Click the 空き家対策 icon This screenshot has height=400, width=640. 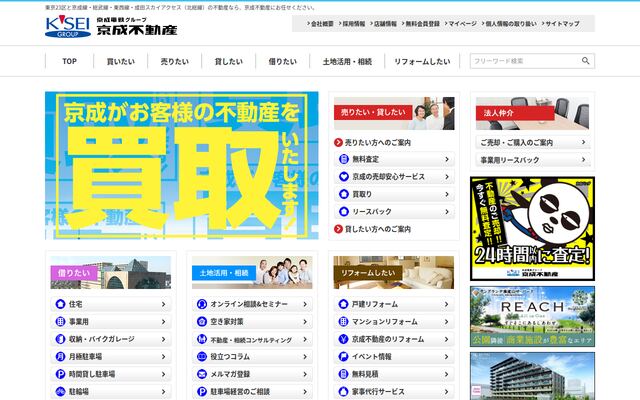click(x=202, y=322)
